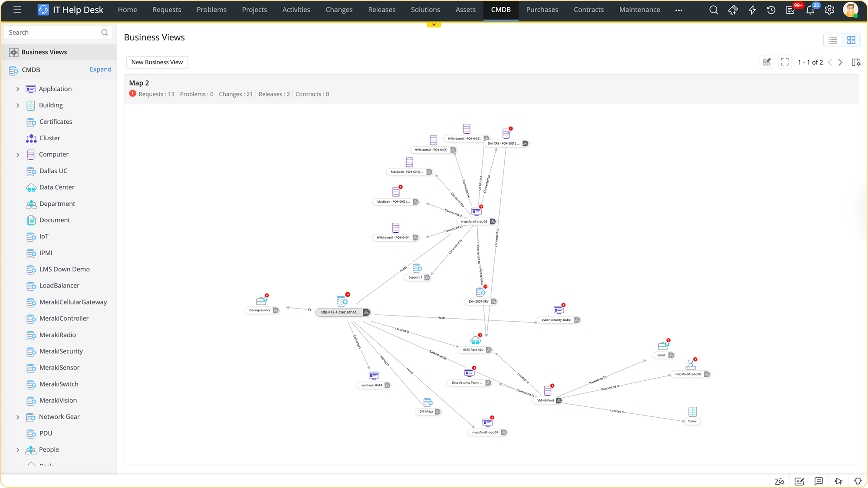Viewport: 868px width, 488px height.
Task: Click the sidebar Search field
Action: pos(52,33)
